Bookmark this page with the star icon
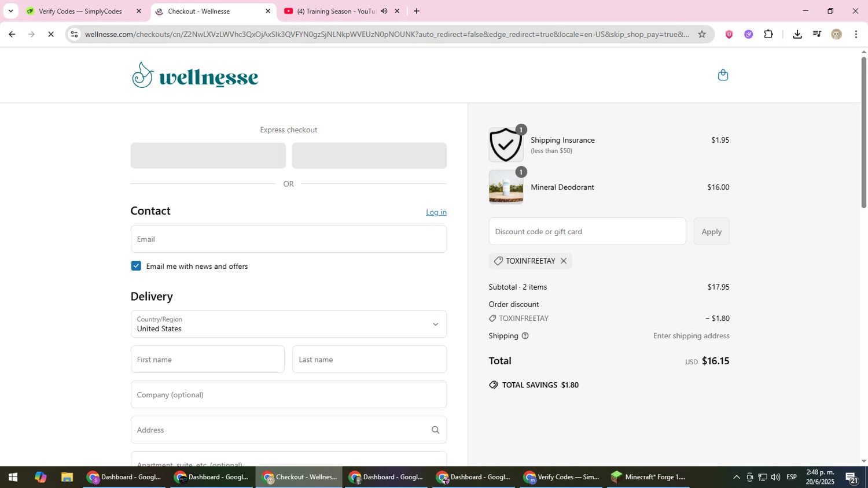 702,34
